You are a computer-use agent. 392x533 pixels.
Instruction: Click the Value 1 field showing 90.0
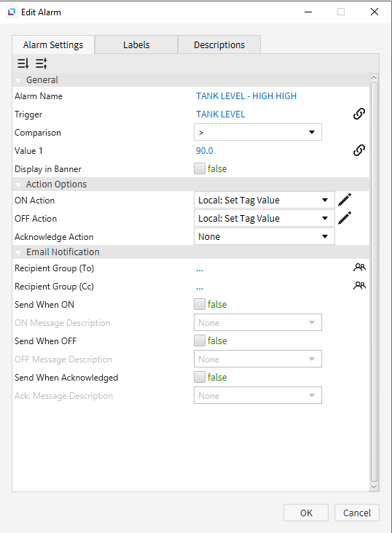point(205,151)
